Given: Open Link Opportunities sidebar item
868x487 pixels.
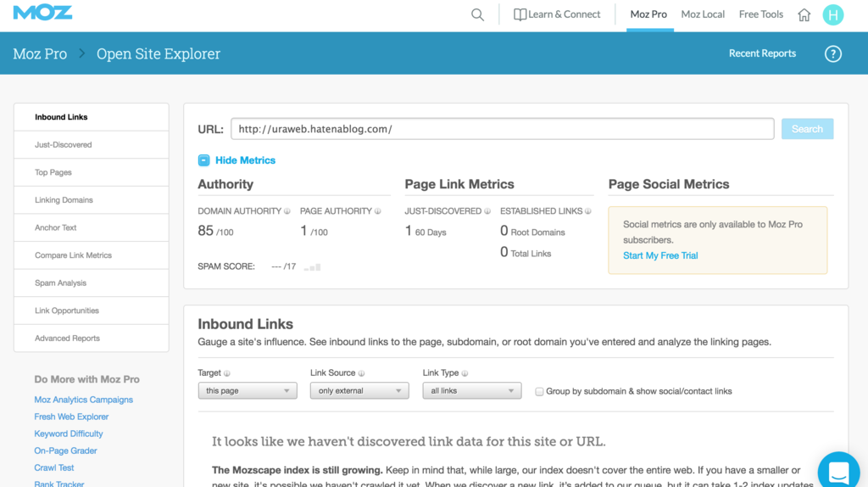Looking at the screenshot, I should tap(92, 311).
